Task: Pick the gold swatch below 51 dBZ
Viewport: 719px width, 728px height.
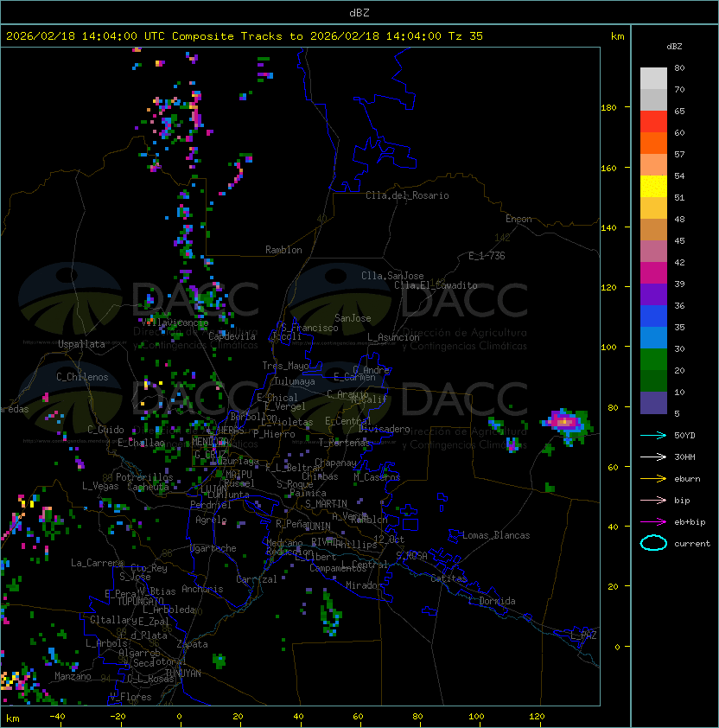Action: [x=653, y=208]
